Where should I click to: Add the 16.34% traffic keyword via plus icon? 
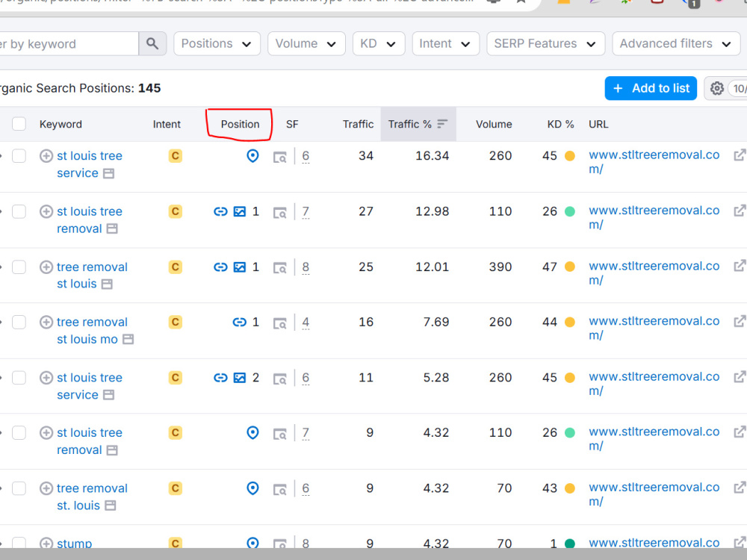pyautogui.click(x=46, y=156)
